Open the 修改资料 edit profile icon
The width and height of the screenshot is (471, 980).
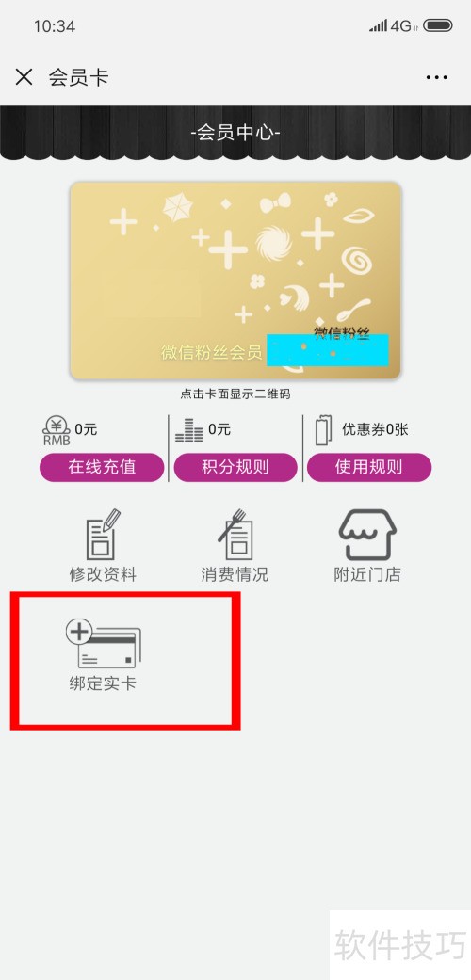point(103,535)
